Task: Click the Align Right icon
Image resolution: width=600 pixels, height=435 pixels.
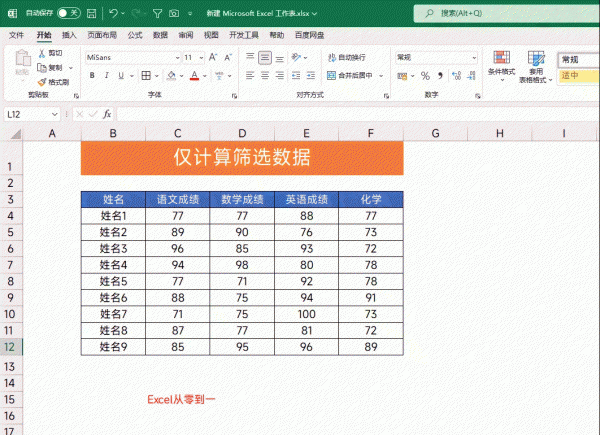Action: click(280, 76)
